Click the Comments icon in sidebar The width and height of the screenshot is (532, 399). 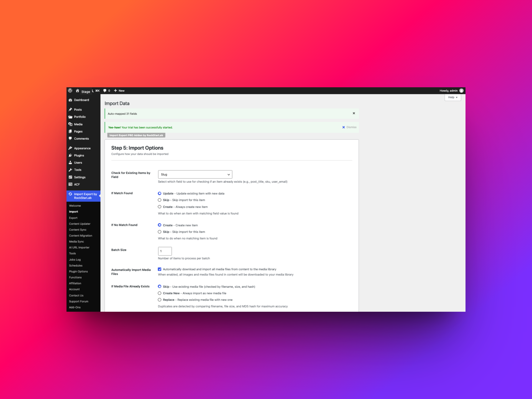(x=70, y=139)
